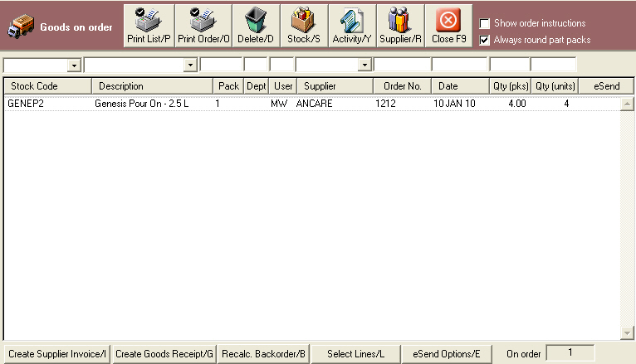Click Select Lines/L button
Viewport: 636px width, 364px height.
pos(355,354)
